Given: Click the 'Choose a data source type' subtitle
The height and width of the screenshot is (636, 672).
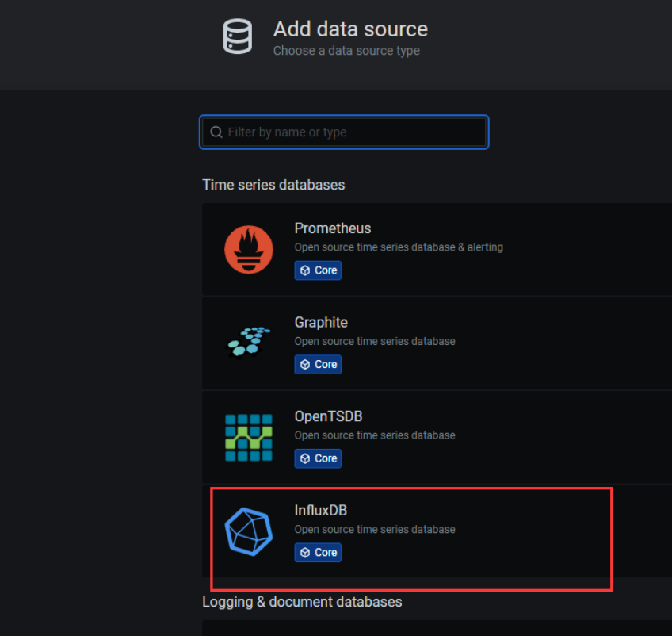Looking at the screenshot, I should point(346,51).
